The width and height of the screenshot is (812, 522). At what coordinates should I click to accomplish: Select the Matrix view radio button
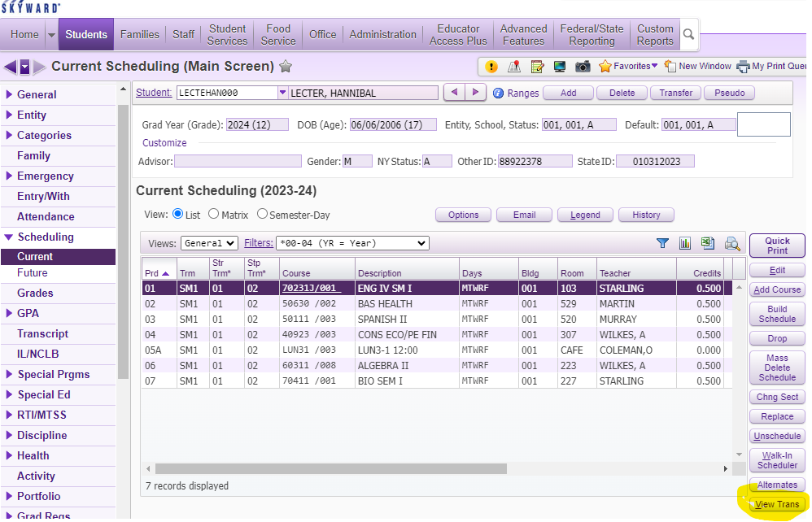click(x=214, y=215)
